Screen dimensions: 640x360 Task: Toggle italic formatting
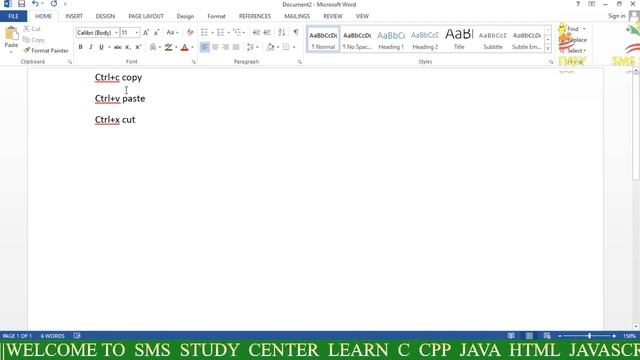point(91,47)
